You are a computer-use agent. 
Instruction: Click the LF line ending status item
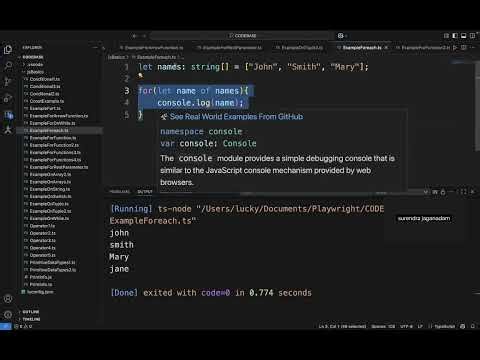(x=420, y=326)
